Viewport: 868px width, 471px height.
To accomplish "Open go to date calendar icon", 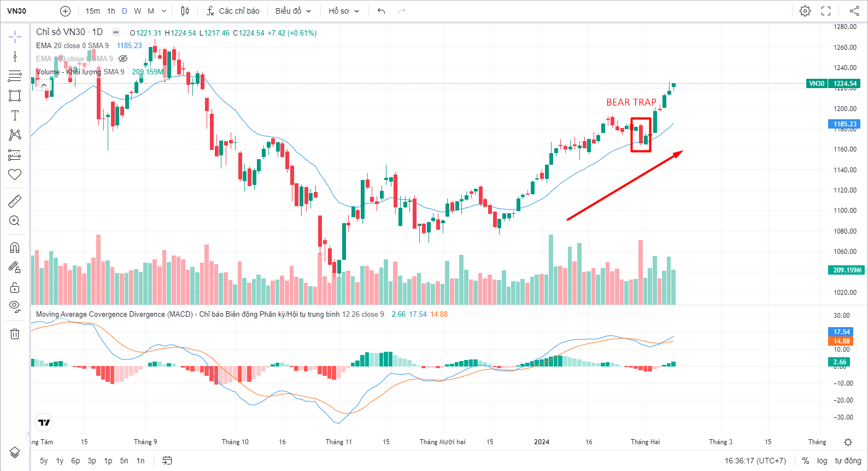I will [167, 461].
